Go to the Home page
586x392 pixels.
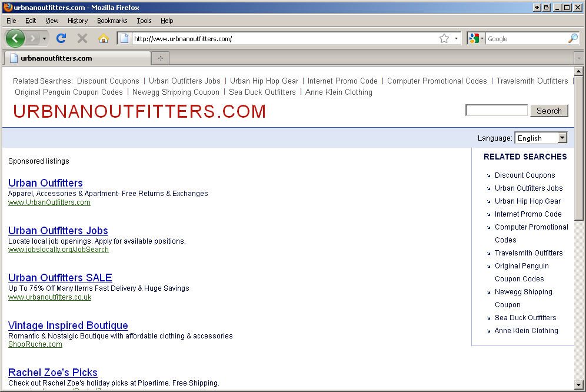click(x=104, y=38)
